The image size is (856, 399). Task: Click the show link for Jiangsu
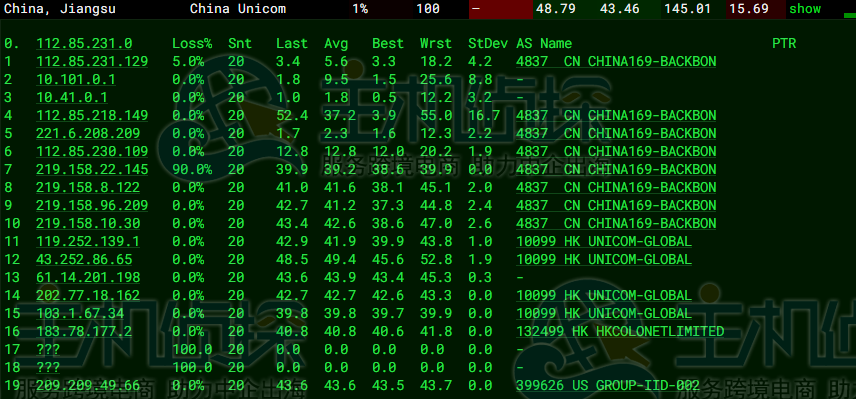[805, 9]
